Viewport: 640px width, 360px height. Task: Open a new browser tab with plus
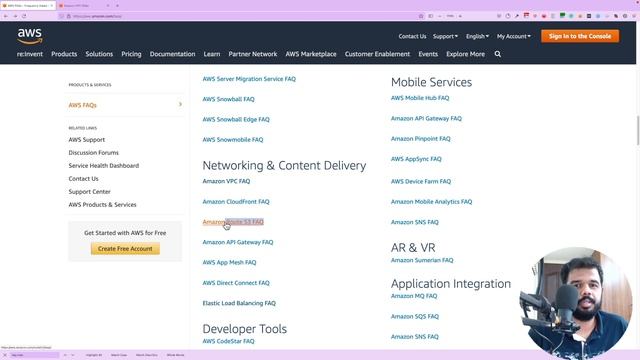tap(117, 6)
